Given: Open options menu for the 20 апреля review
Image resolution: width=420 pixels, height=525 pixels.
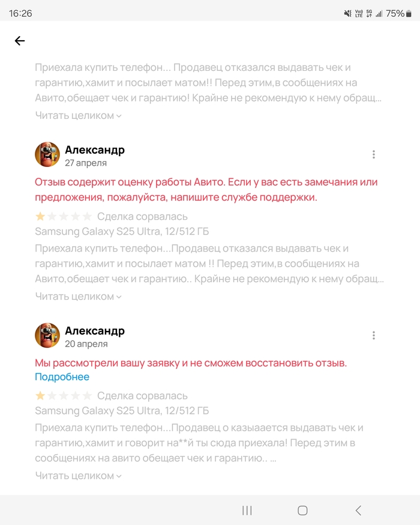Looking at the screenshot, I should [374, 336].
